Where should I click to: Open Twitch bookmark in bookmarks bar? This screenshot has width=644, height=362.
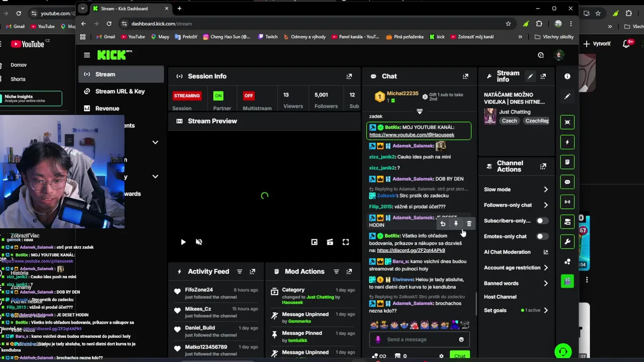click(x=268, y=37)
